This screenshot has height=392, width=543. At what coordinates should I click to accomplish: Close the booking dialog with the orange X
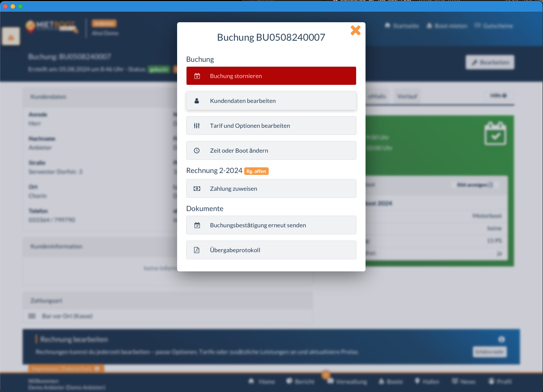pos(355,31)
